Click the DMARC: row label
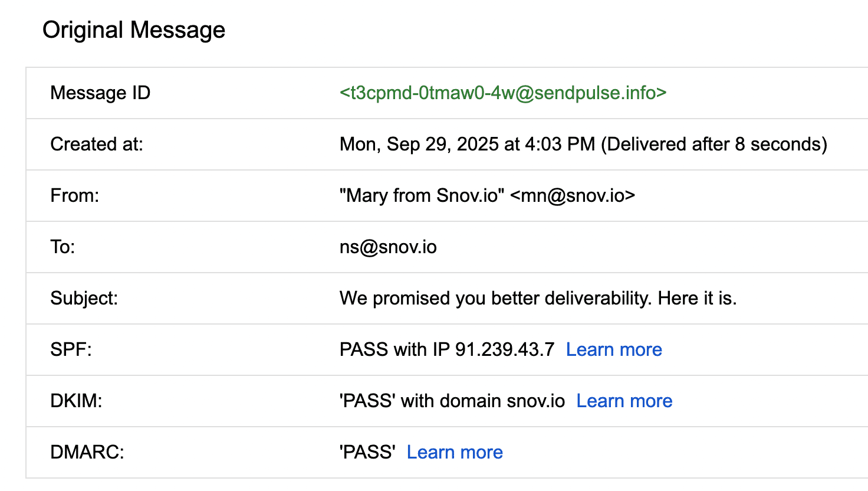The width and height of the screenshot is (868, 491). click(x=87, y=452)
